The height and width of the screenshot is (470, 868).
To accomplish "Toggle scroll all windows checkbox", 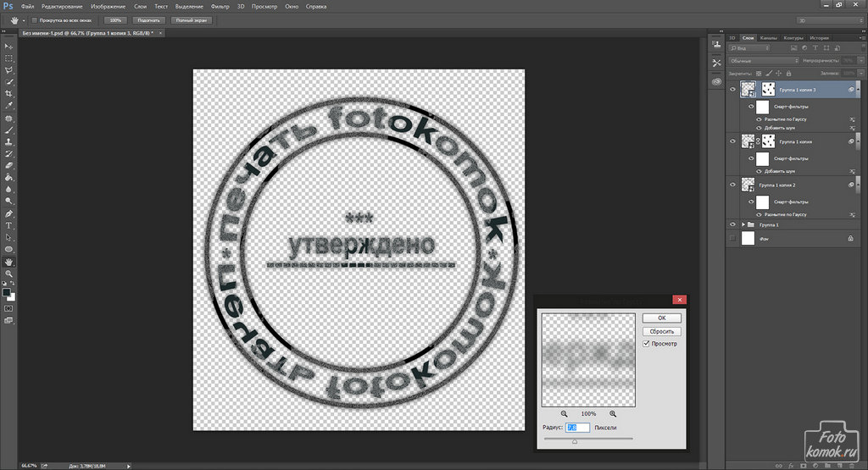I will pos(34,20).
